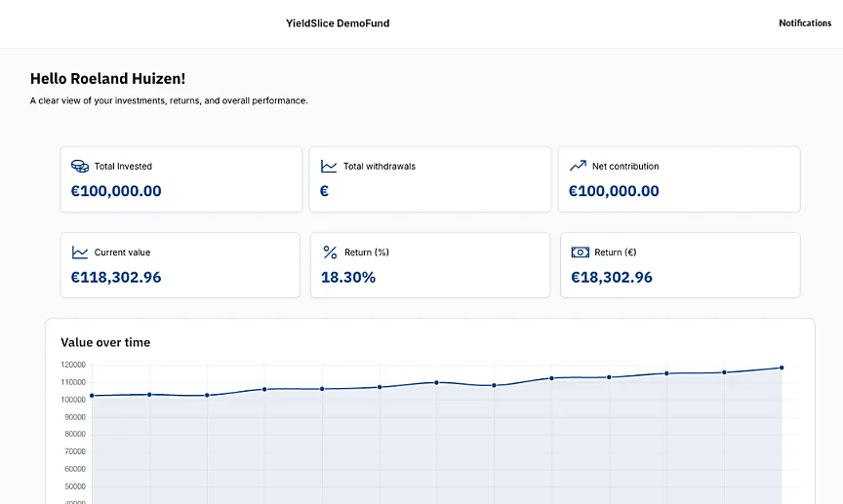Click the investments overview subtitle text
The height and width of the screenshot is (504, 843).
[x=169, y=100]
